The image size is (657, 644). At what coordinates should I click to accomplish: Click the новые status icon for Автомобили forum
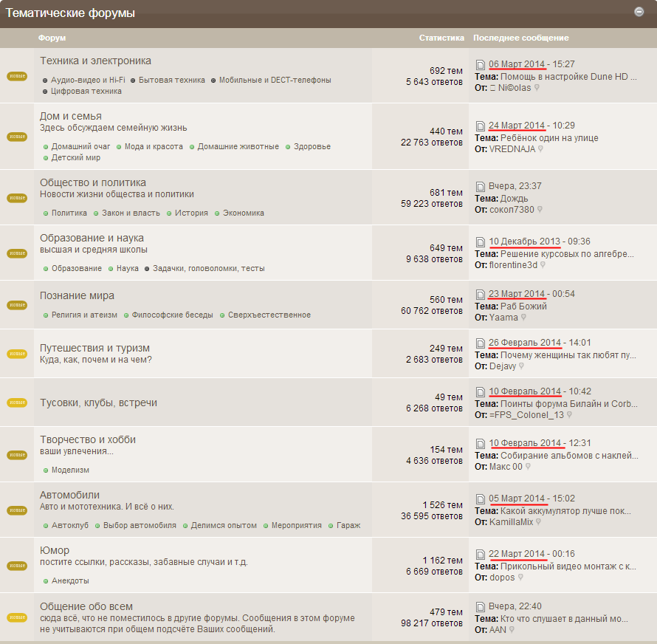17,510
